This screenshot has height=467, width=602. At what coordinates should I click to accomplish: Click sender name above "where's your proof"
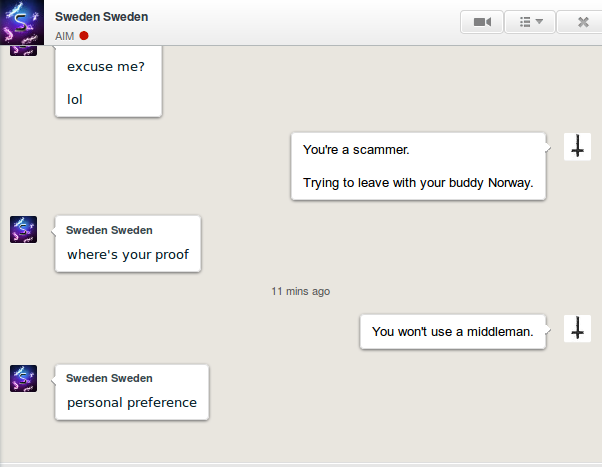tap(109, 230)
